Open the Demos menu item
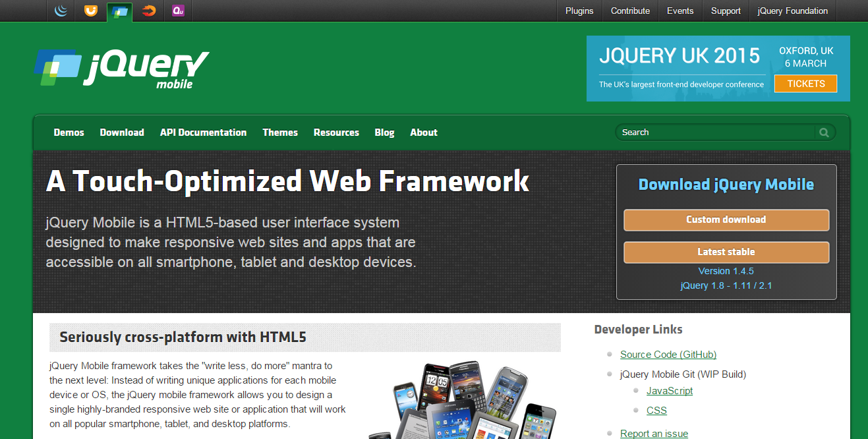The image size is (868, 439). click(69, 132)
